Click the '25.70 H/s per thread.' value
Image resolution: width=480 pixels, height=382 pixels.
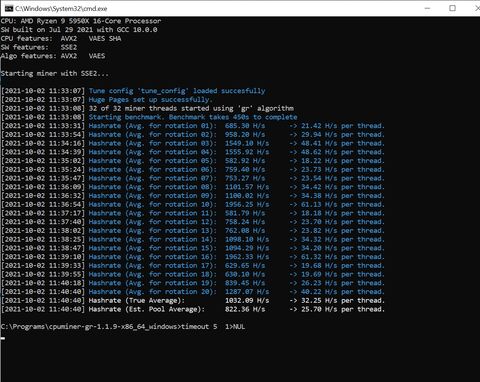click(343, 309)
